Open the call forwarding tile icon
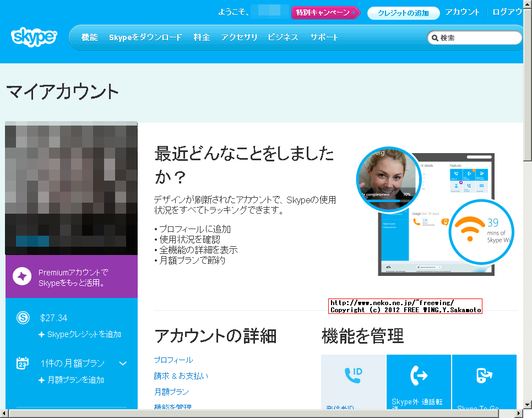The image size is (532, 418). point(419,375)
